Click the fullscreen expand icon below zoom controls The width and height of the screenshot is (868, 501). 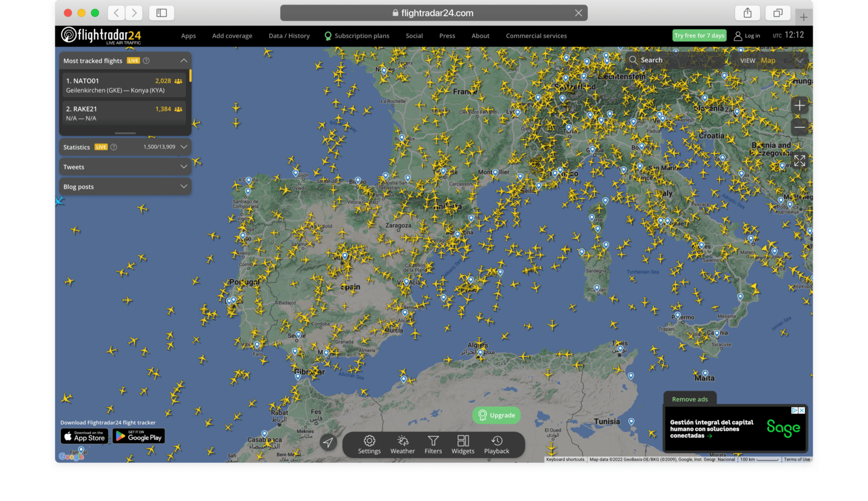800,161
